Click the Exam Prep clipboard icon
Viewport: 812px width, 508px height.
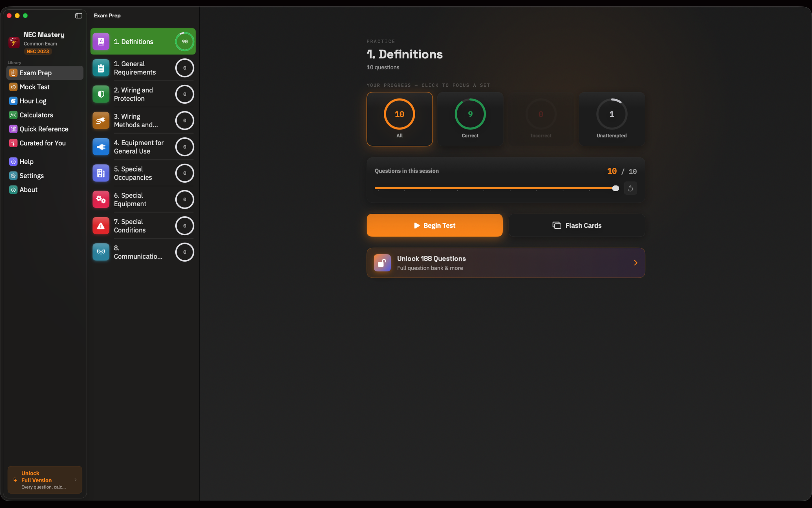[13, 73]
